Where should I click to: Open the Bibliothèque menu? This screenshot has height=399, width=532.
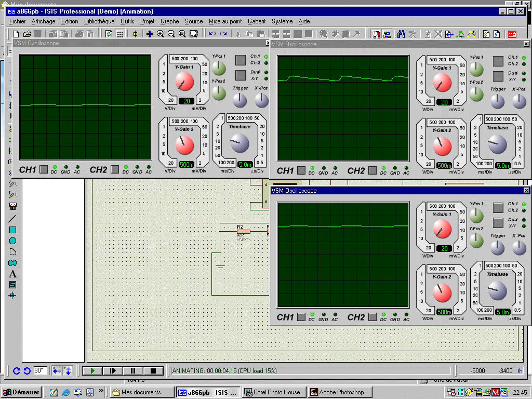[99, 21]
